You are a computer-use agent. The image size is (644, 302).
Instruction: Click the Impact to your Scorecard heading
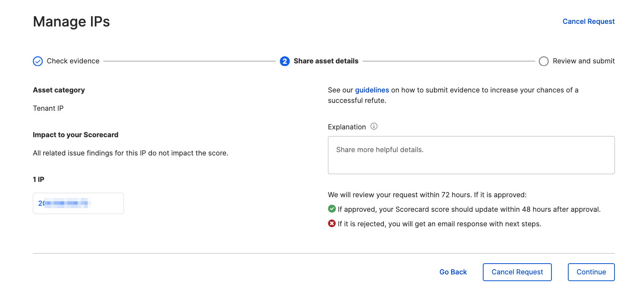click(75, 135)
